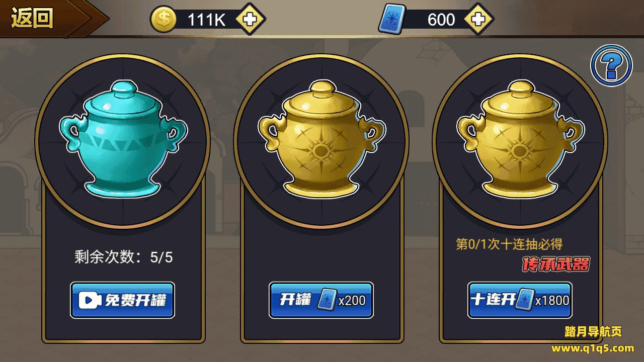Click the 免费开罐 free open button
The height and width of the screenshot is (362, 644).
click(x=122, y=300)
